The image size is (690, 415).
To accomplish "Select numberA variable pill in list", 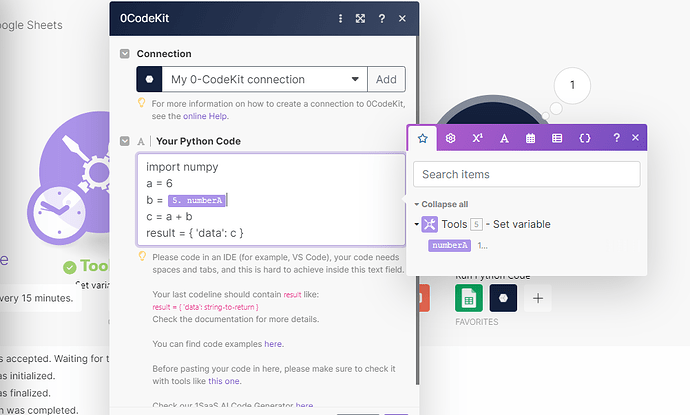I will [x=449, y=245].
